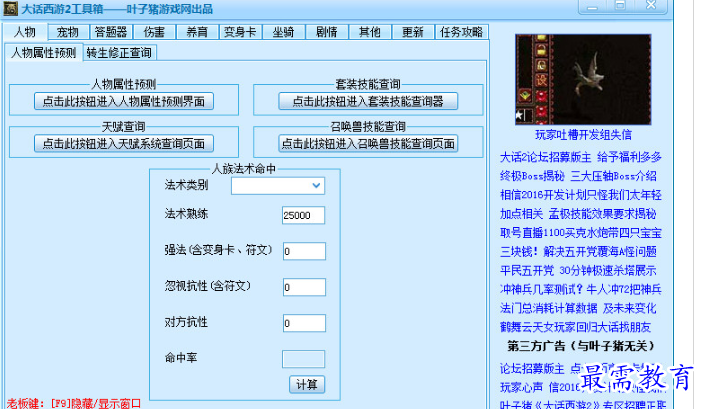Open the 答题器 tab
The height and width of the screenshot is (409, 702).
pyautogui.click(x=111, y=32)
